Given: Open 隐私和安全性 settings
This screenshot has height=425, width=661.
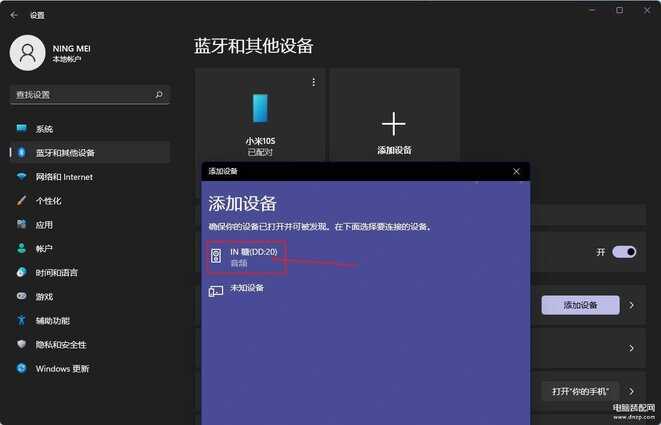Looking at the screenshot, I should point(90,344).
